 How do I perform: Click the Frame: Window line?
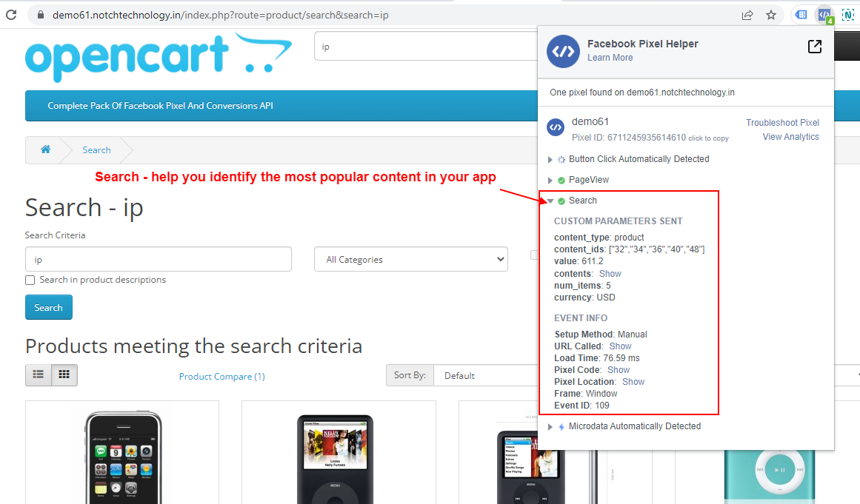click(586, 393)
